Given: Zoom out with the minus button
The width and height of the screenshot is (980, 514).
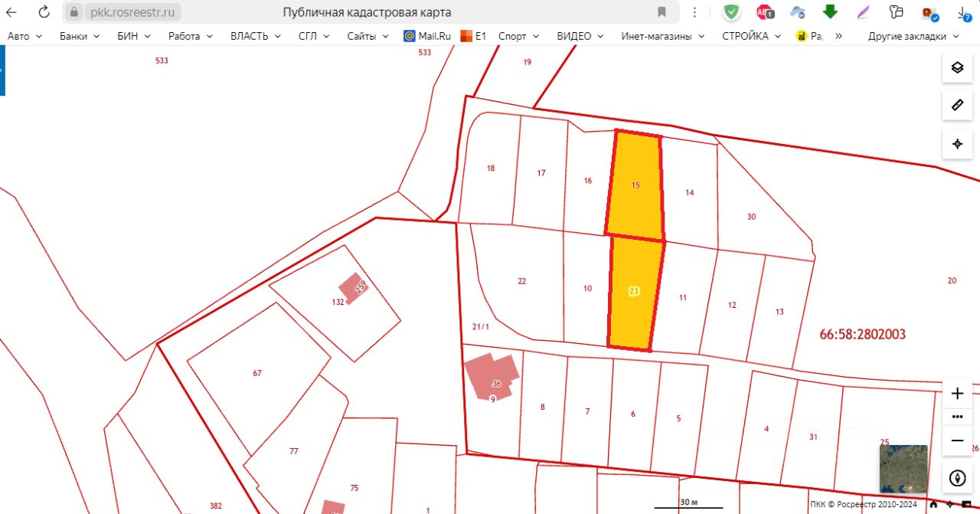Looking at the screenshot, I should [957, 441].
